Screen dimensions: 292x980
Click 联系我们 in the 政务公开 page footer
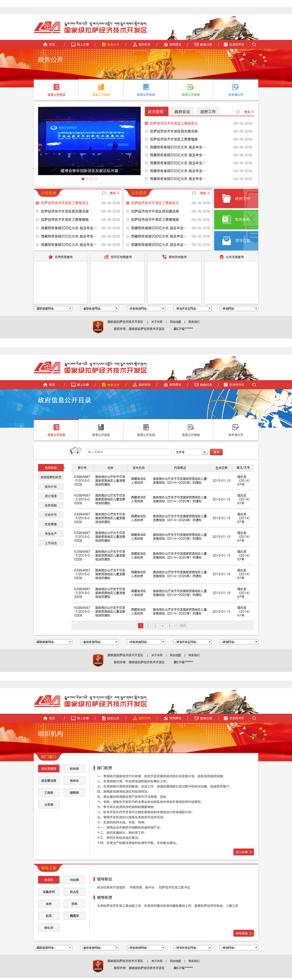[194, 322]
